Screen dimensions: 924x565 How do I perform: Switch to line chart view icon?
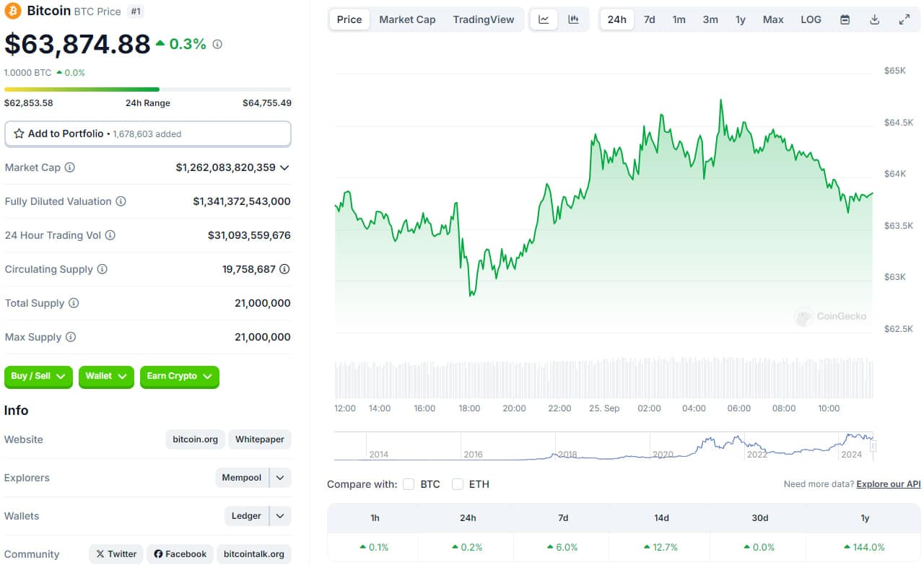544,19
